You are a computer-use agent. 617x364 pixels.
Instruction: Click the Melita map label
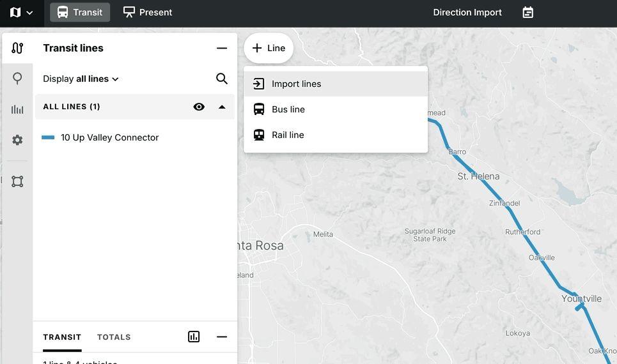(x=323, y=234)
